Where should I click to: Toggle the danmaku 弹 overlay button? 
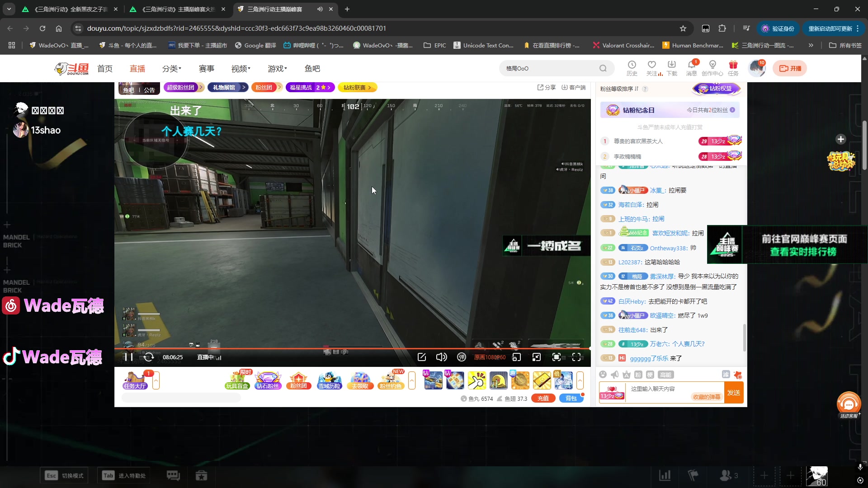[x=461, y=357]
